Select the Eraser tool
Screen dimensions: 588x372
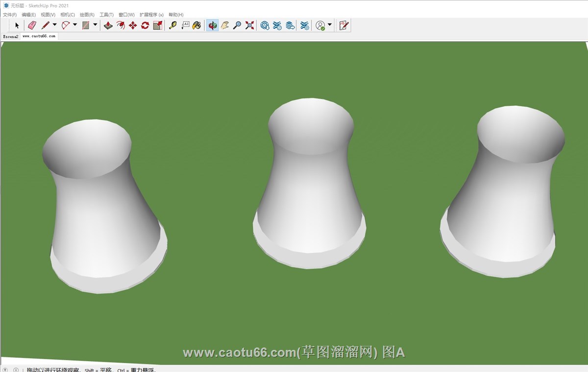[32, 25]
